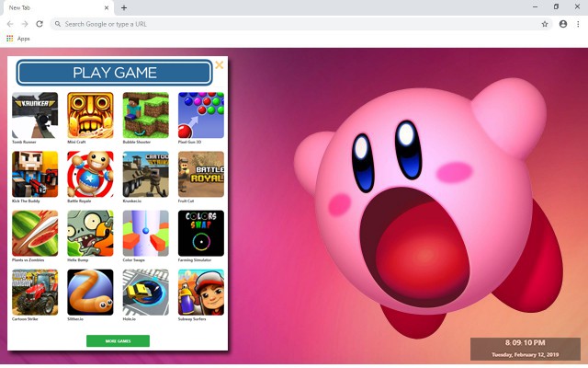588x368 pixels.
Task: Bookmark this page with the star icon
Action: coord(545,24)
